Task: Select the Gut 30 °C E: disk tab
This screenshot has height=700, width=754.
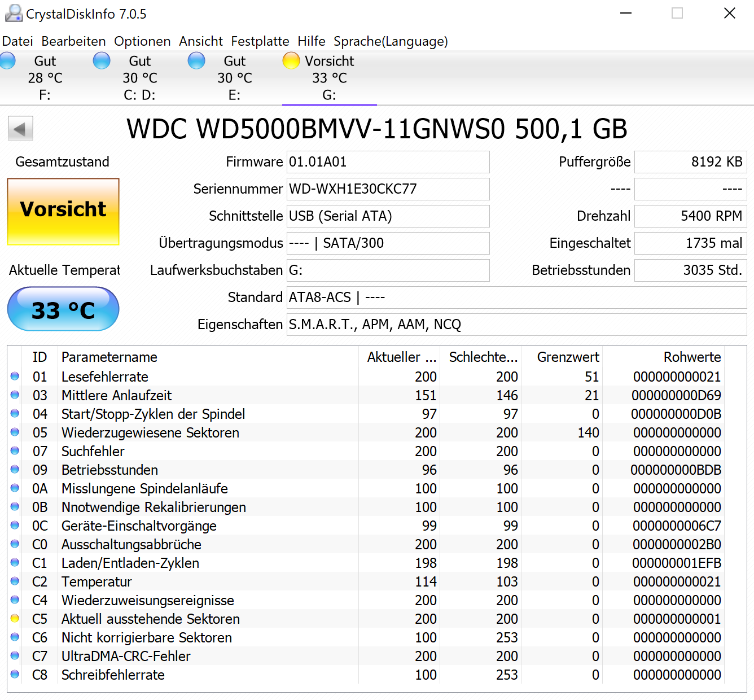Action: (x=235, y=78)
